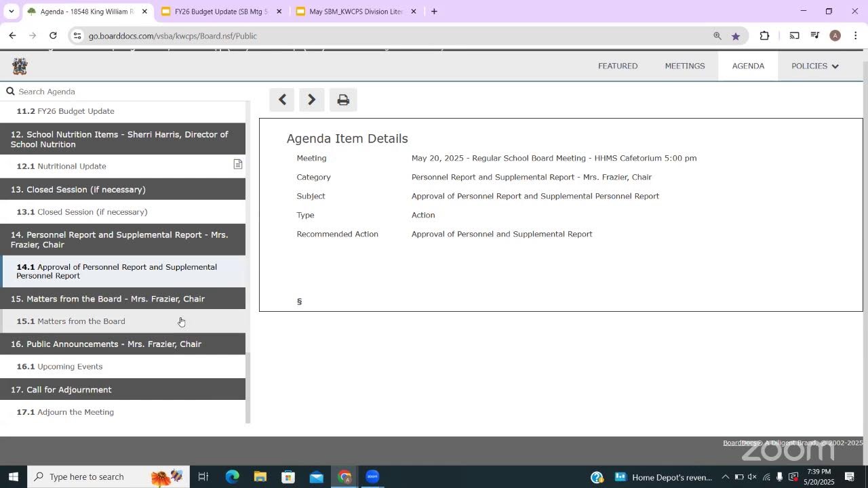
Task: Open tab search dropdown arrow
Action: tap(11, 12)
